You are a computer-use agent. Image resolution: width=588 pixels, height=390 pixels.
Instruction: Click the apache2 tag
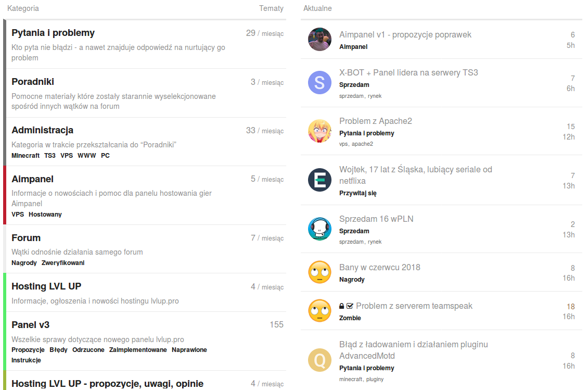[x=362, y=144]
